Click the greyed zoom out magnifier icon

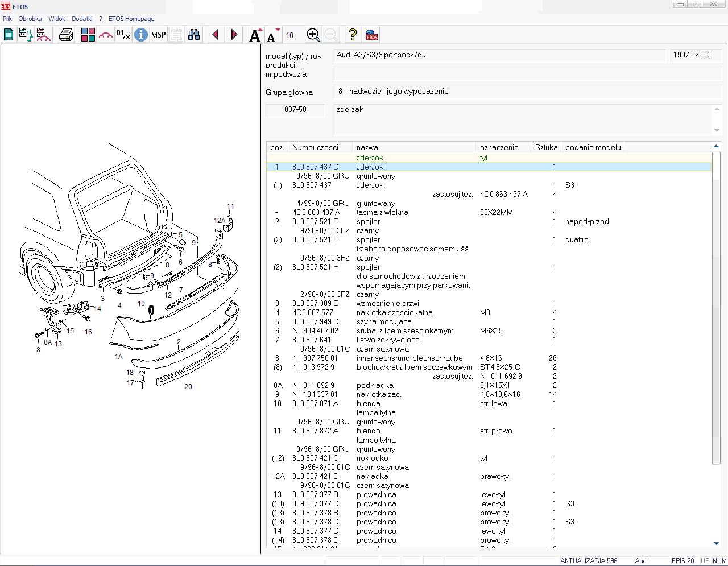(331, 35)
